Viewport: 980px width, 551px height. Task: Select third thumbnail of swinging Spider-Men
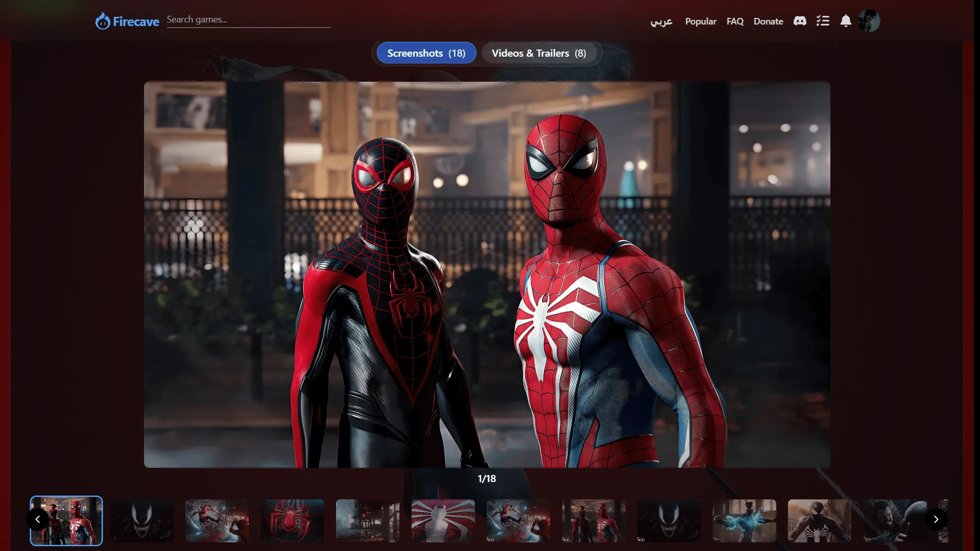tap(217, 521)
